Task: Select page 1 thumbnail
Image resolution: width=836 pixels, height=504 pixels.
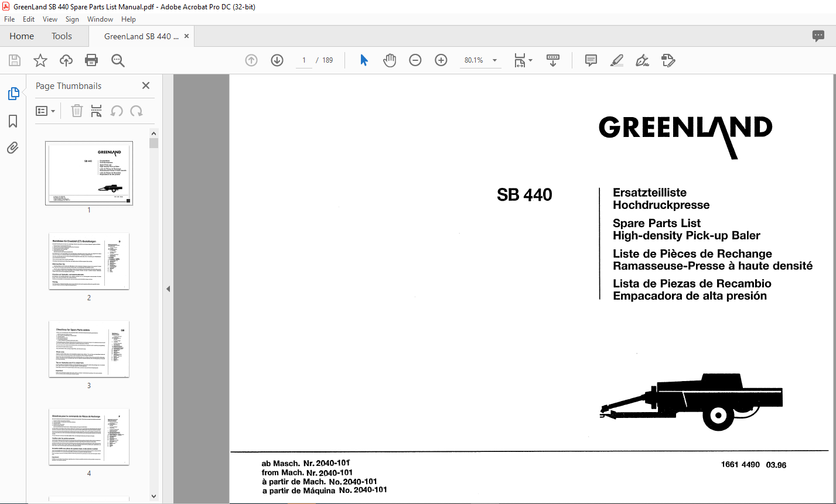Action: [89, 173]
